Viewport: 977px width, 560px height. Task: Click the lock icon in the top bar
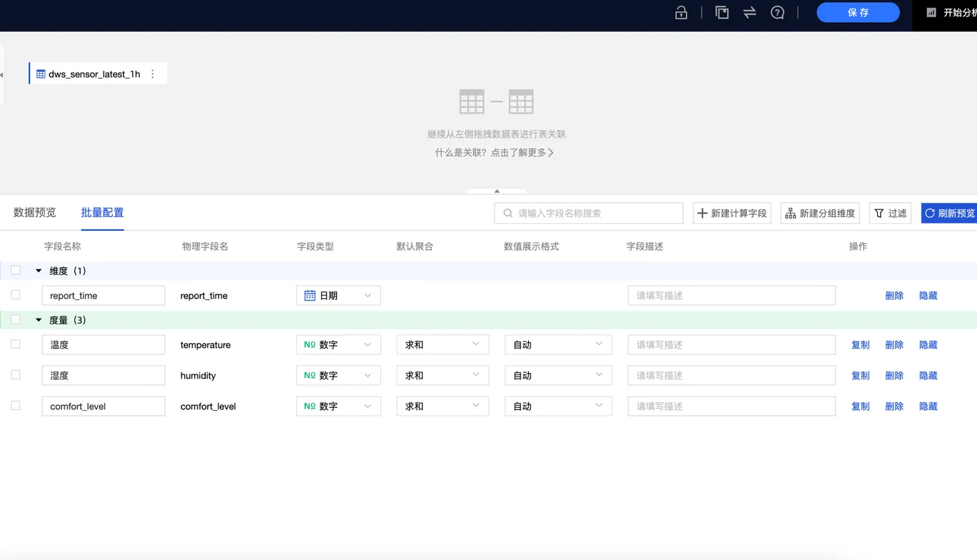click(681, 13)
